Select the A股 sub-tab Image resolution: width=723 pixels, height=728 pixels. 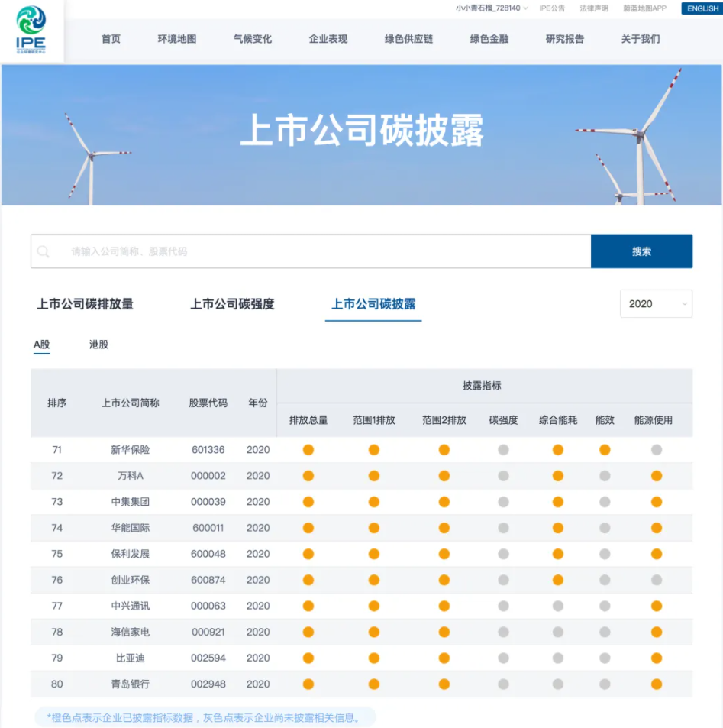coord(41,345)
